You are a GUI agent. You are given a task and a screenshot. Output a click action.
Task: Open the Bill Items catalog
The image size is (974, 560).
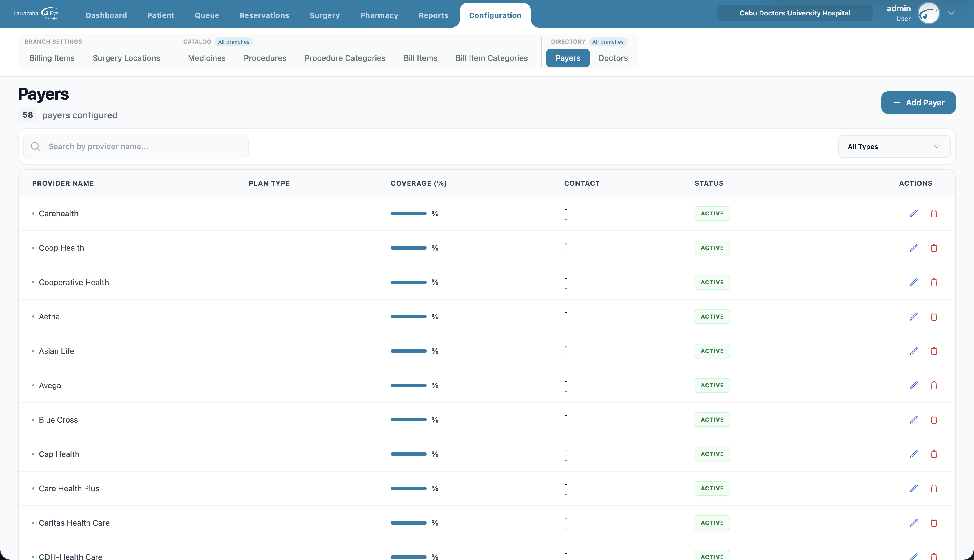tap(420, 58)
